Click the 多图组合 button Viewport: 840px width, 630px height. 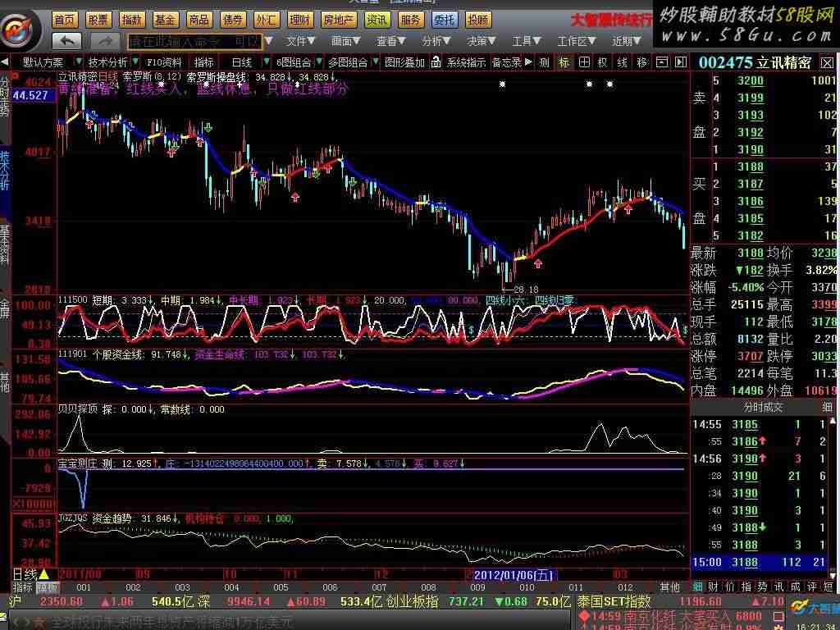click(x=349, y=62)
